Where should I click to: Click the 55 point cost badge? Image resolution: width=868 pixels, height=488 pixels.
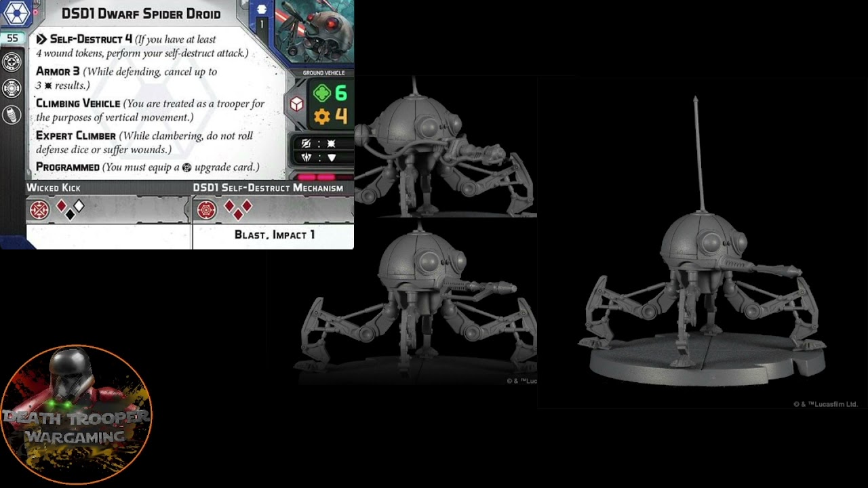12,39
